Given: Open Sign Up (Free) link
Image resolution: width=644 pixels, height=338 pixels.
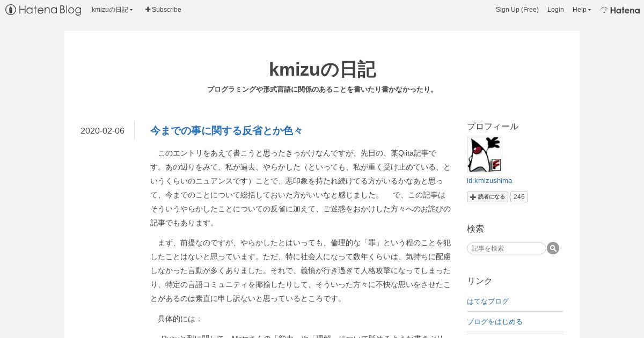Looking at the screenshot, I should pos(517,10).
